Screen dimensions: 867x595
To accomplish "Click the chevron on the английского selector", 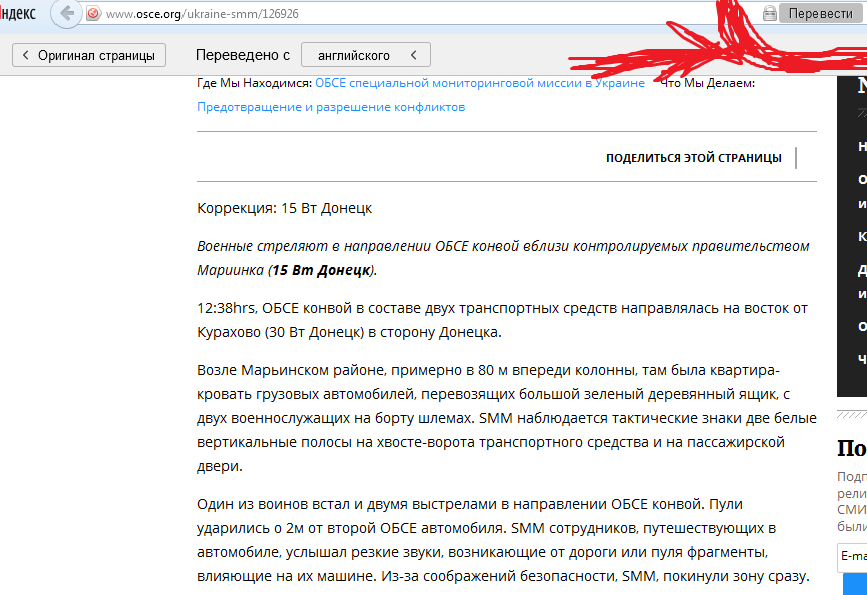I will (x=414, y=55).
